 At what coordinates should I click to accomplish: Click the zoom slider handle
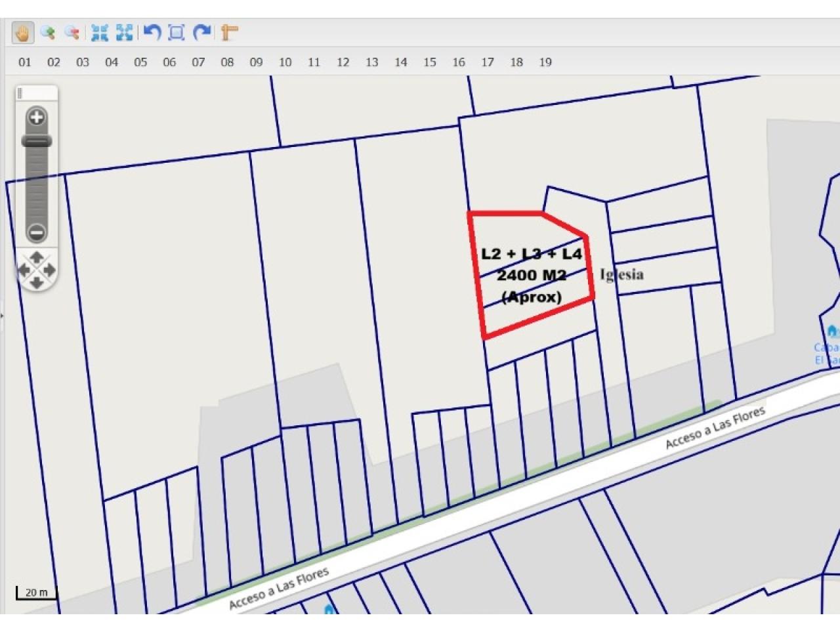(37, 141)
